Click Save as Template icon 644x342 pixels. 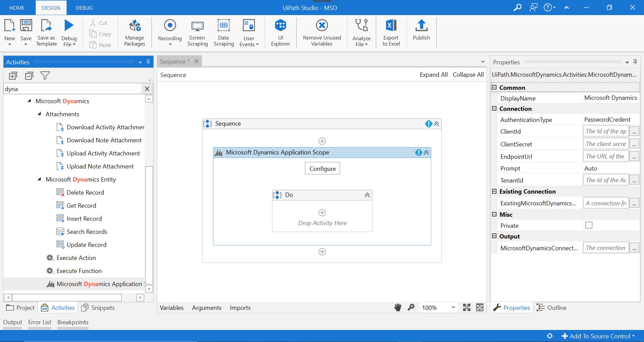tap(46, 25)
